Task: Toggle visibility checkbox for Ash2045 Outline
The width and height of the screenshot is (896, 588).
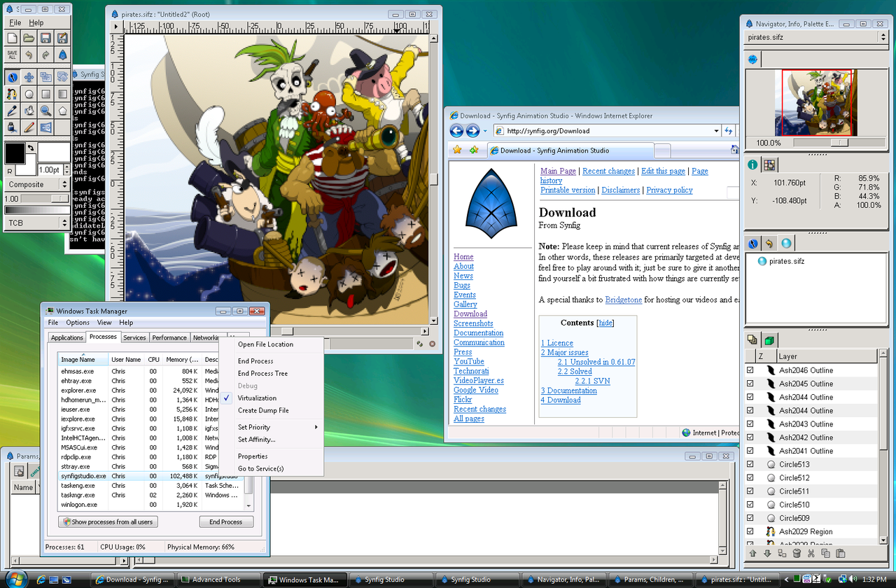Action: click(750, 384)
